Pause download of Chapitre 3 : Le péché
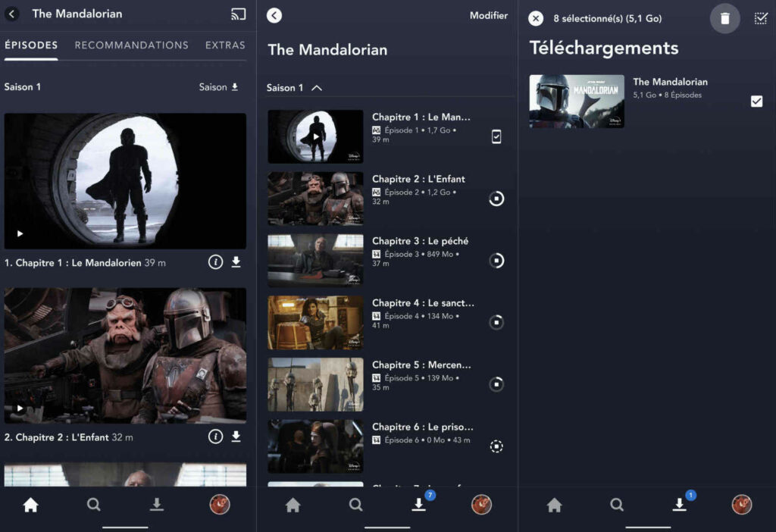The height and width of the screenshot is (532, 776). (x=496, y=260)
